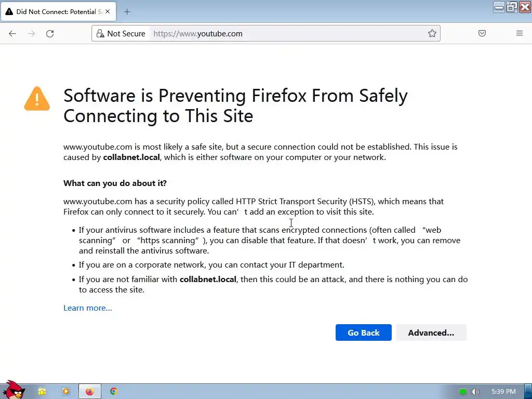Open the Not Secure lock site info
This screenshot has height=399, width=532.
(x=121, y=33)
